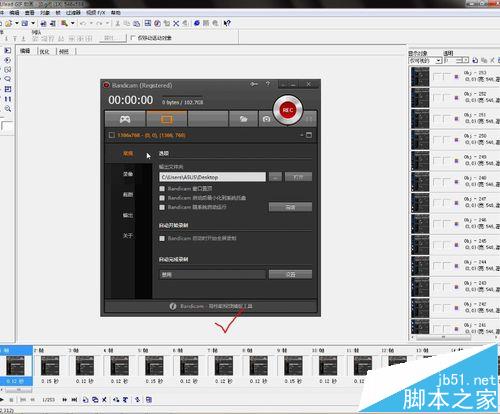Screen dimensions: 500x414
Task: Select Bandicam game recording mode gamepad tab
Action: [125, 119]
